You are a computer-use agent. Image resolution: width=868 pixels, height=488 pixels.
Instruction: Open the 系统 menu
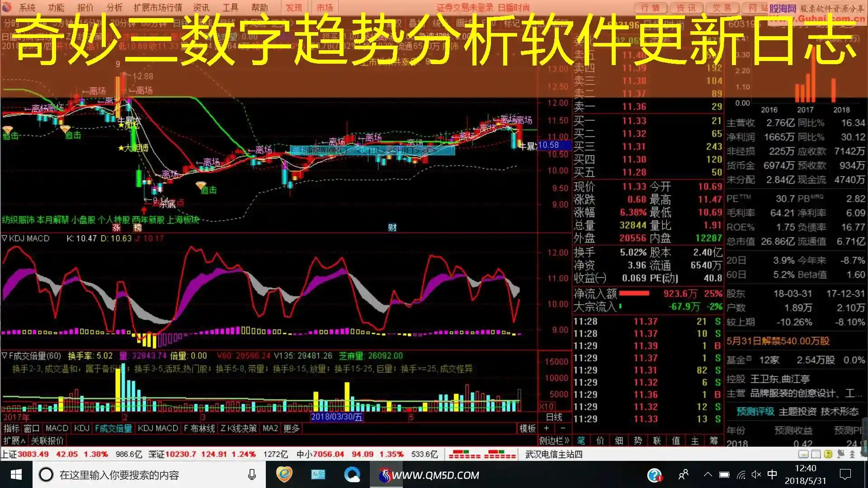[x=27, y=8]
